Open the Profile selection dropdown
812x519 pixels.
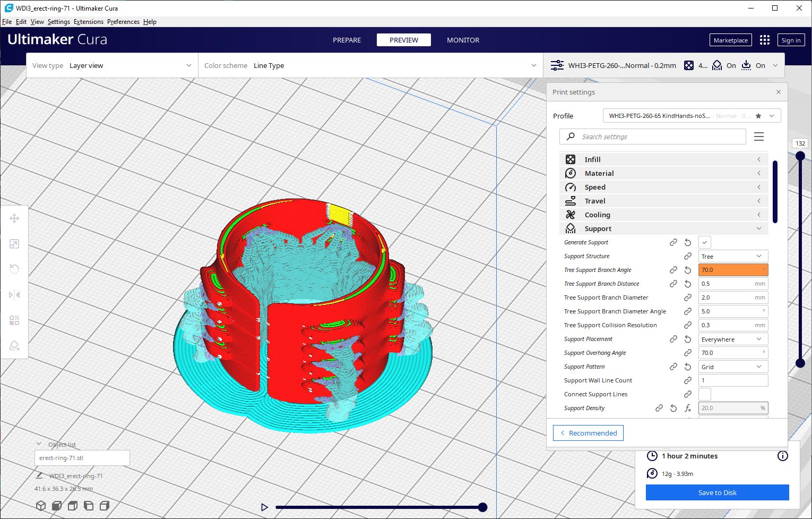pyautogui.click(x=692, y=116)
